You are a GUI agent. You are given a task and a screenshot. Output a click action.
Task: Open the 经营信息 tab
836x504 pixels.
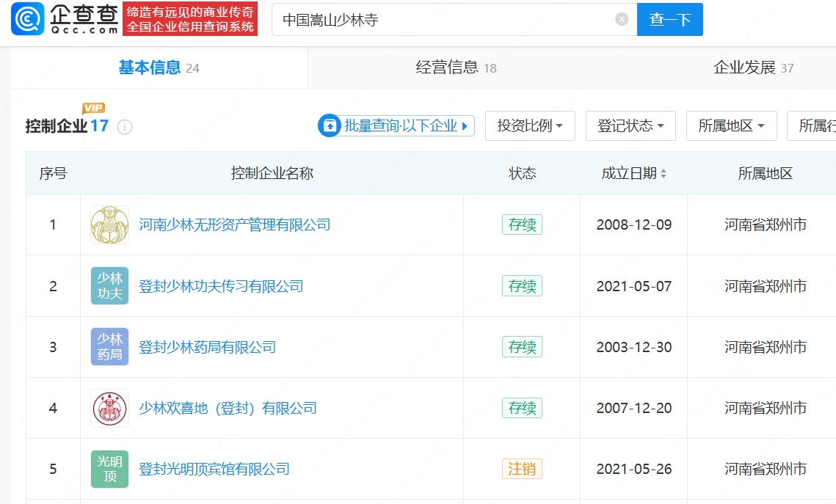(456, 68)
